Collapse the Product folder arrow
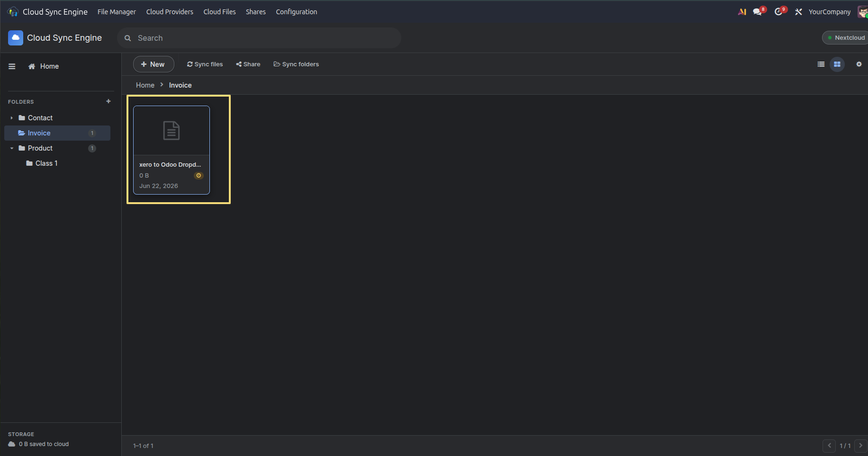Image resolution: width=868 pixels, height=456 pixels. coord(12,148)
